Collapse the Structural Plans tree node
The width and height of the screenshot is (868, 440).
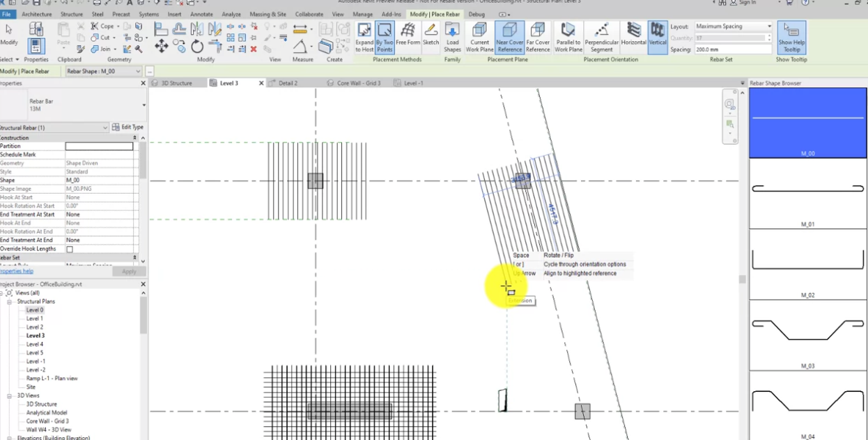point(10,301)
